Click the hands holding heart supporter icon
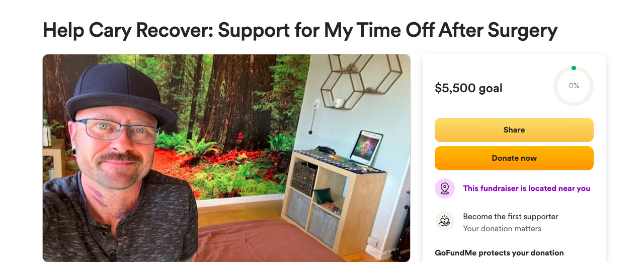 [445, 221]
